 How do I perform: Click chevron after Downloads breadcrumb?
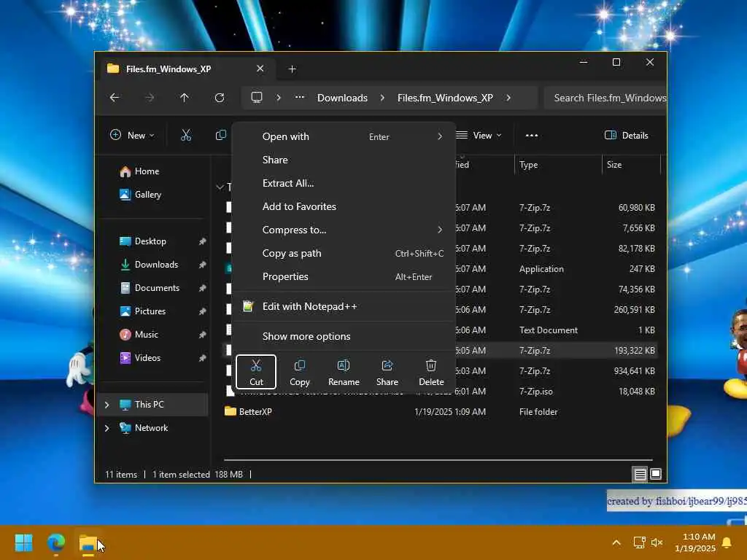382,98
